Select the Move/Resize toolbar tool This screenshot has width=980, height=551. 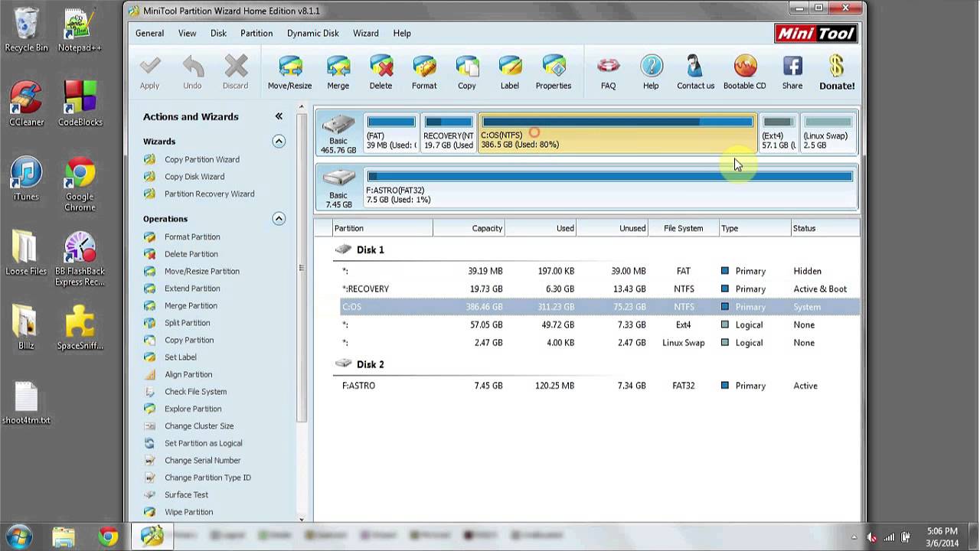(x=289, y=73)
